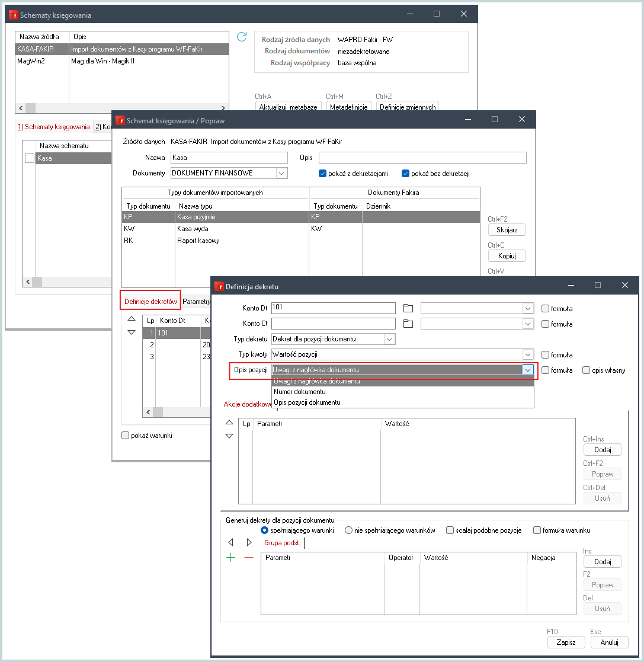Expand the dropdown right of Konto Dt
The width and height of the screenshot is (644, 662).
coord(527,309)
